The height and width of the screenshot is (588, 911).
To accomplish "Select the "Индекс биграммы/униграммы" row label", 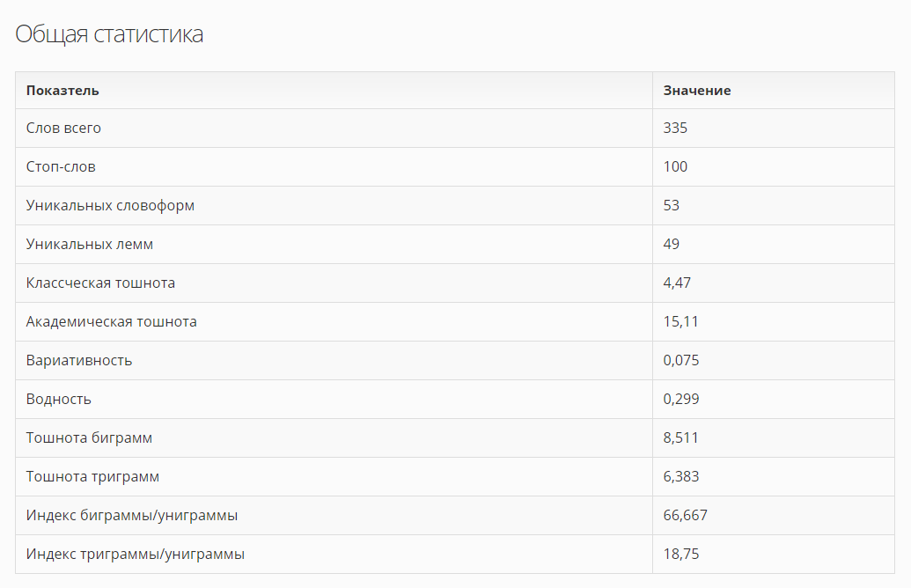I will click(132, 516).
